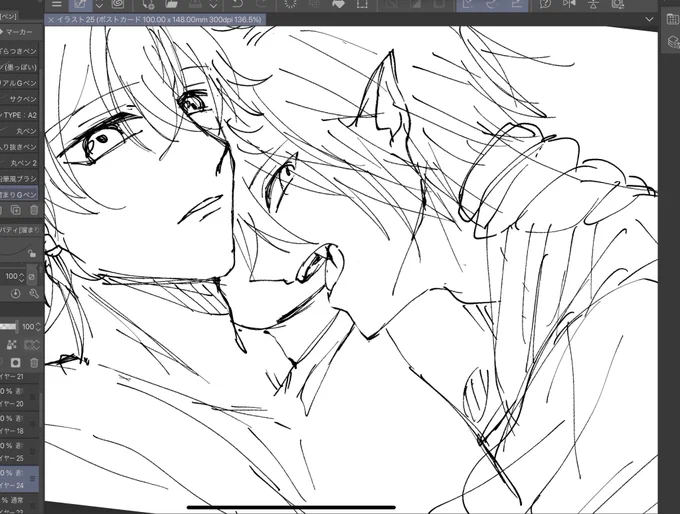Adjust the layer opacity slider
This screenshot has width=680, height=514.
click(x=9, y=326)
